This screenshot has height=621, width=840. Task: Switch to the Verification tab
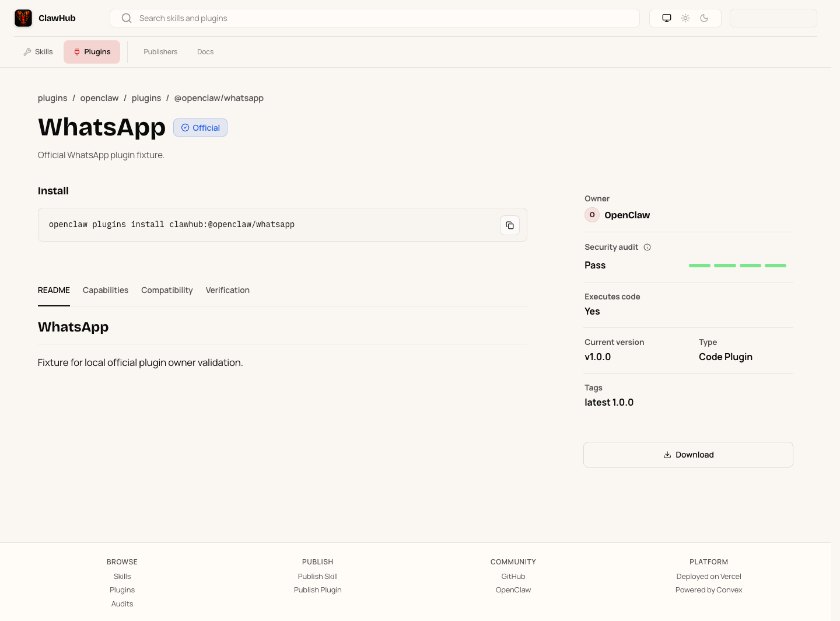coord(228,290)
